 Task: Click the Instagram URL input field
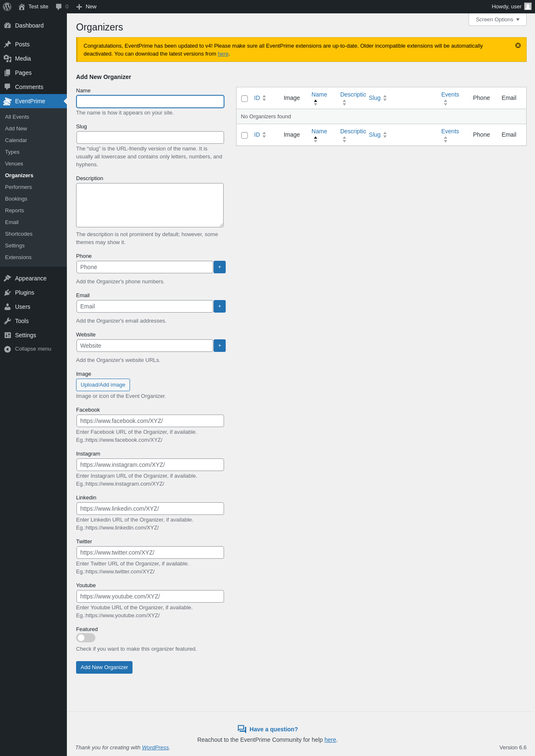click(x=150, y=465)
